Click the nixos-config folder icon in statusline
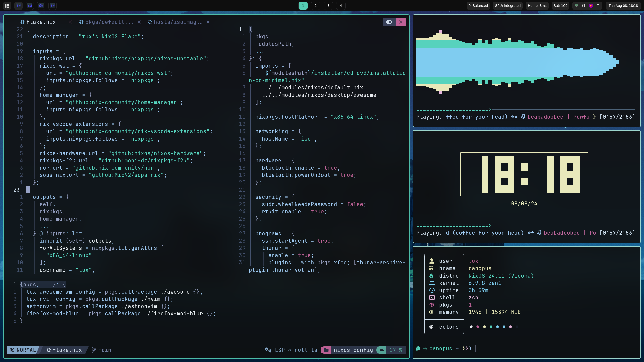 [x=326, y=350]
